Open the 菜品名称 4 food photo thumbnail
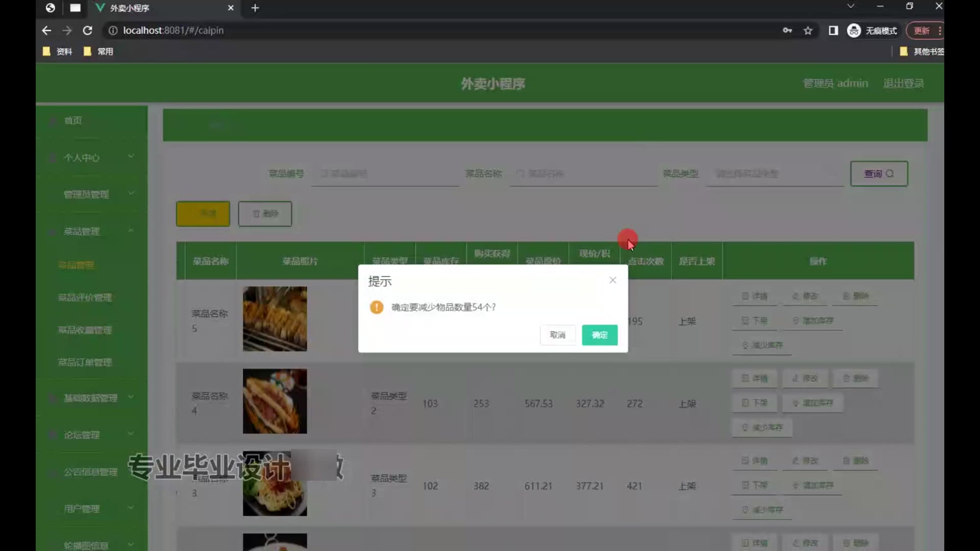 coord(275,401)
